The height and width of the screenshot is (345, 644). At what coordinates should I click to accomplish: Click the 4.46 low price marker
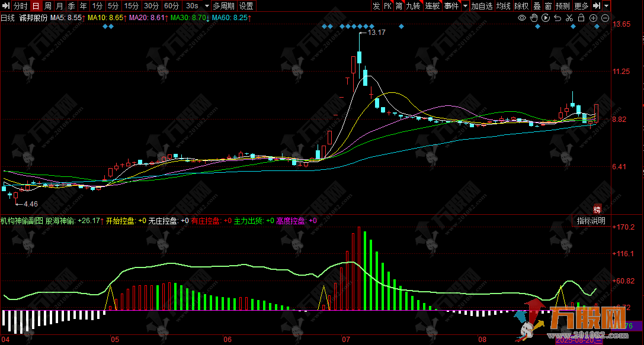click(x=30, y=204)
